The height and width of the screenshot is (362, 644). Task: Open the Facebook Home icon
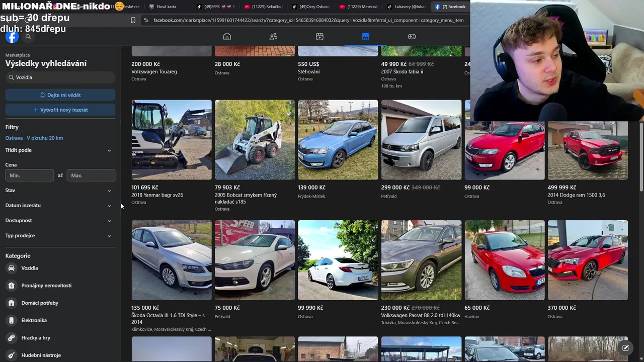point(227,37)
